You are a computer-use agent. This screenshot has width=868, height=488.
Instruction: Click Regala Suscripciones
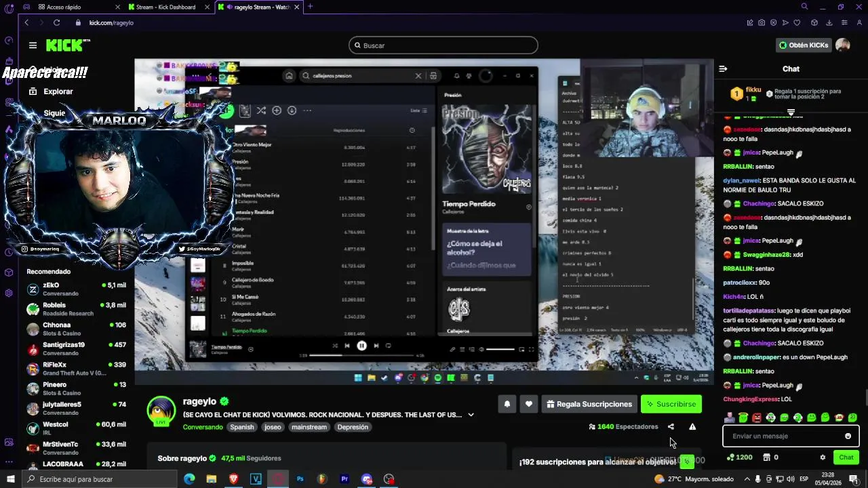pyautogui.click(x=589, y=404)
